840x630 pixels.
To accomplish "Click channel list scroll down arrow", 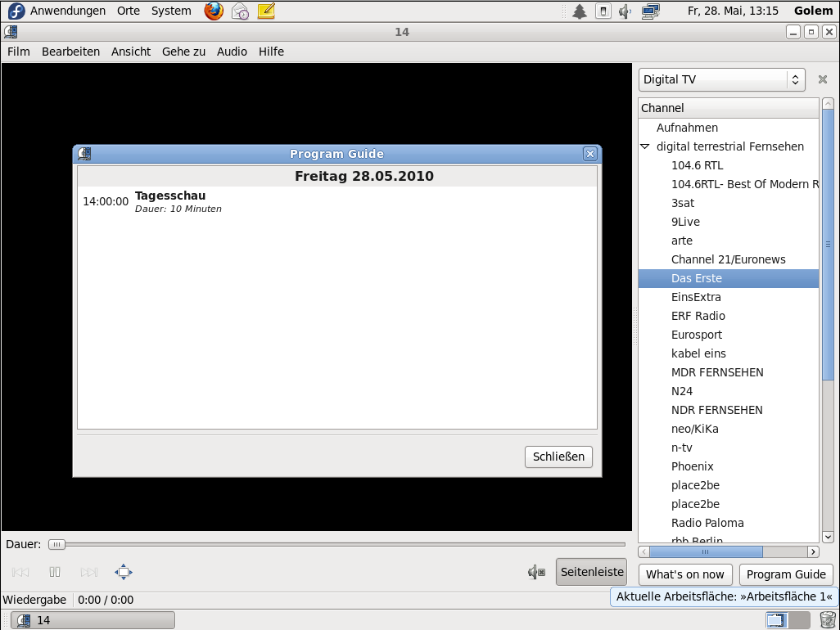I will pyautogui.click(x=828, y=537).
